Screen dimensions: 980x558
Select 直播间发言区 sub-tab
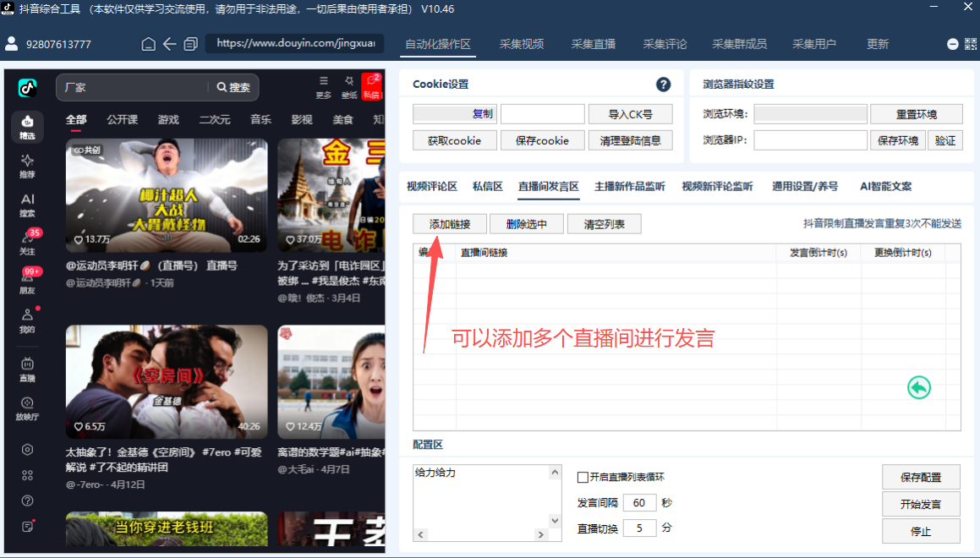[549, 186]
